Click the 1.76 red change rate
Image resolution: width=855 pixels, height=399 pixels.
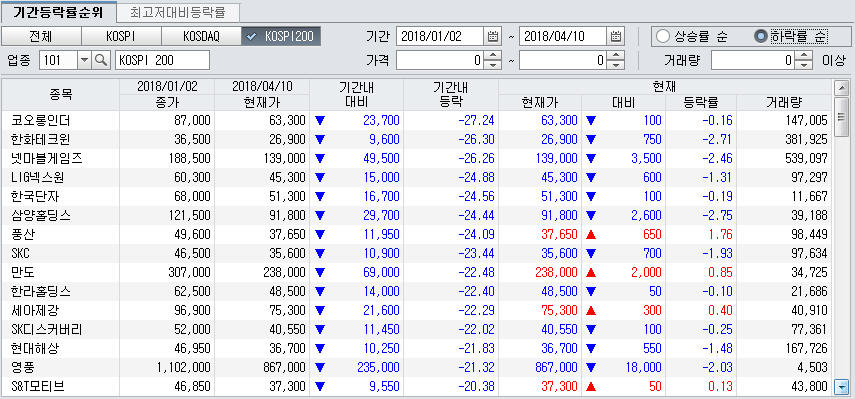point(720,234)
